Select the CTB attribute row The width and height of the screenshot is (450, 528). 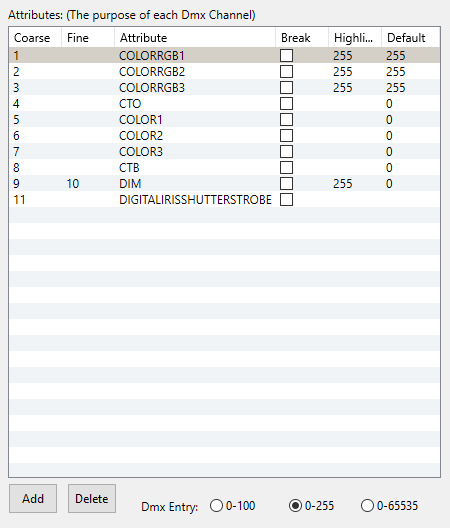tap(224, 168)
